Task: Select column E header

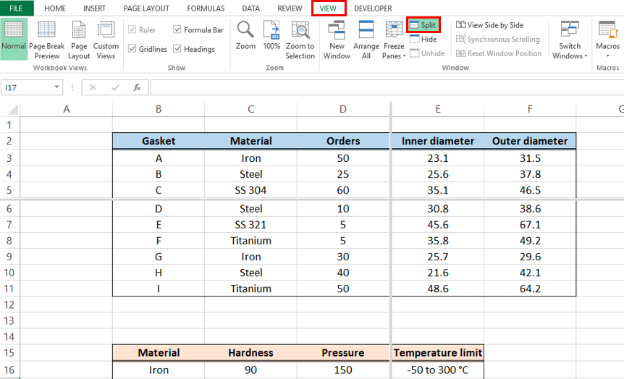Action: [x=438, y=109]
